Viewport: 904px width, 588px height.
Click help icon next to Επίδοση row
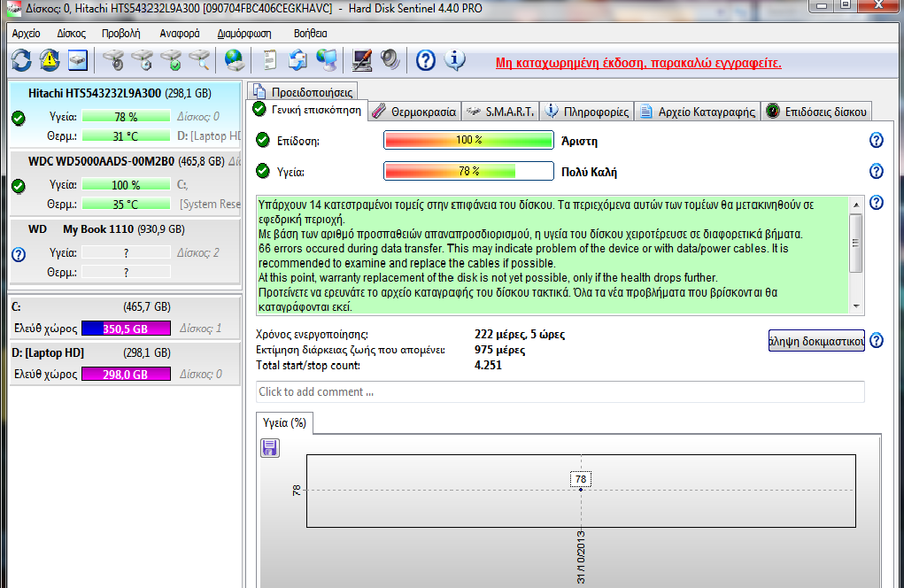877,140
